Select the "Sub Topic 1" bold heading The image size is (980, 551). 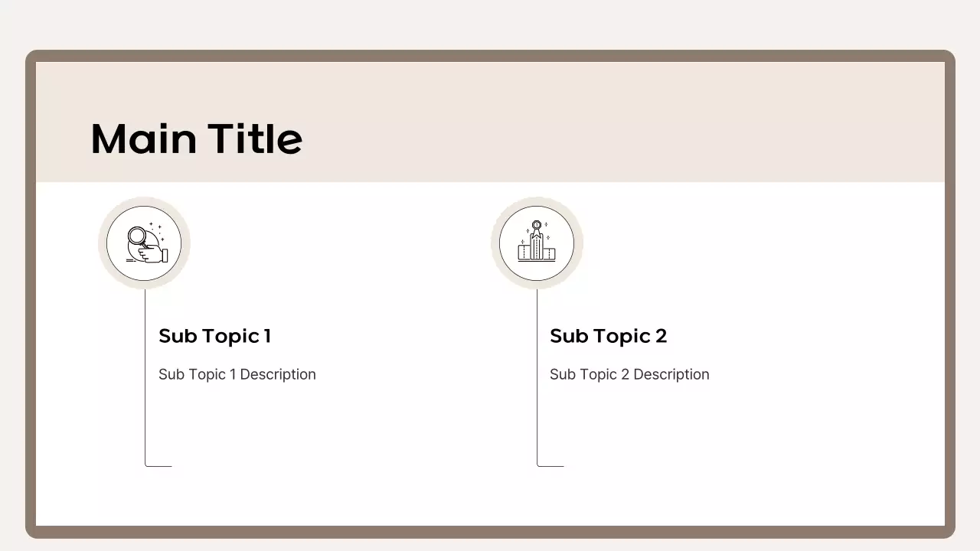point(214,336)
